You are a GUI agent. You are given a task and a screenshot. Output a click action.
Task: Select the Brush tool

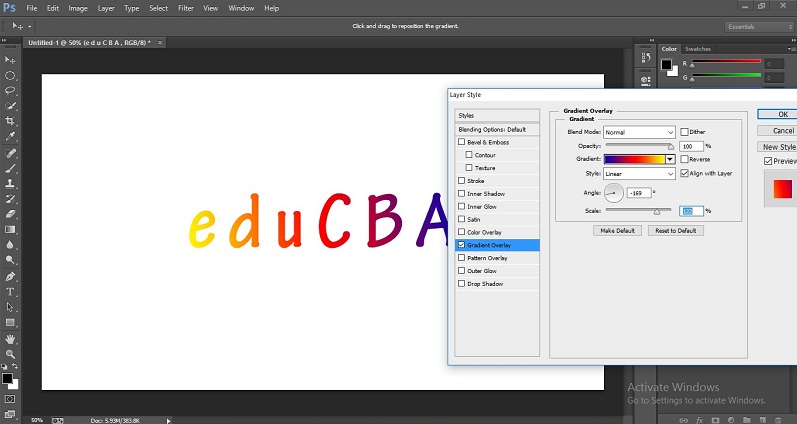point(10,168)
